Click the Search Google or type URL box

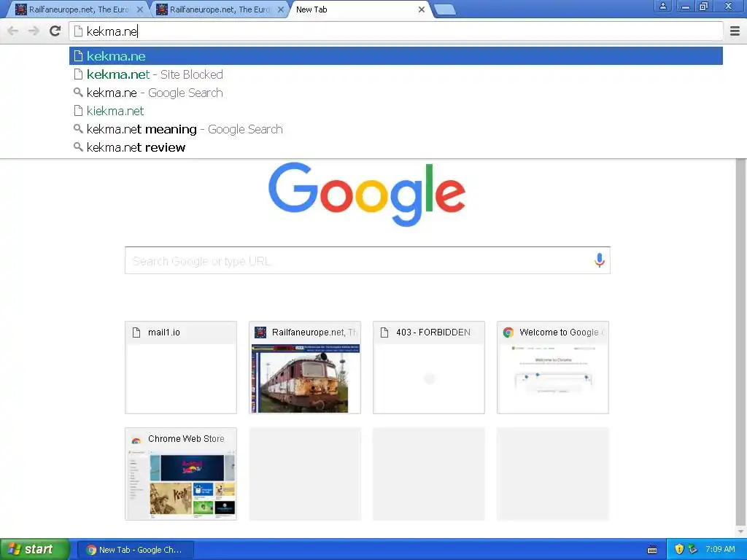pyautogui.click(x=368, y=260)
